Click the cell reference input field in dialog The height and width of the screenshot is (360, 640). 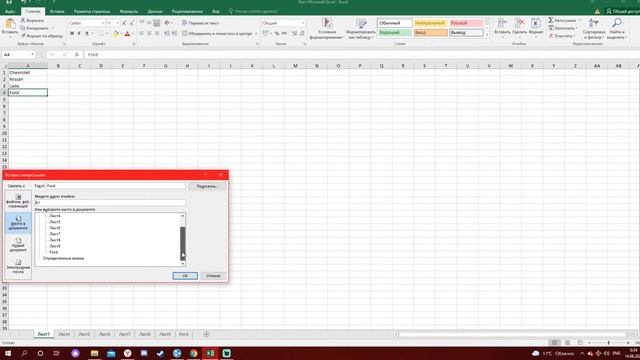coord(110,202)
